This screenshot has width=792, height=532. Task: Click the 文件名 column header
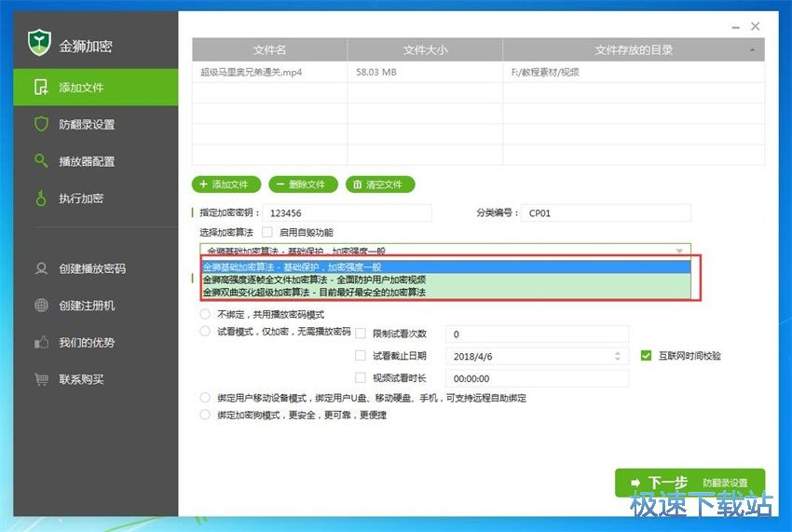tap(269, 49)
